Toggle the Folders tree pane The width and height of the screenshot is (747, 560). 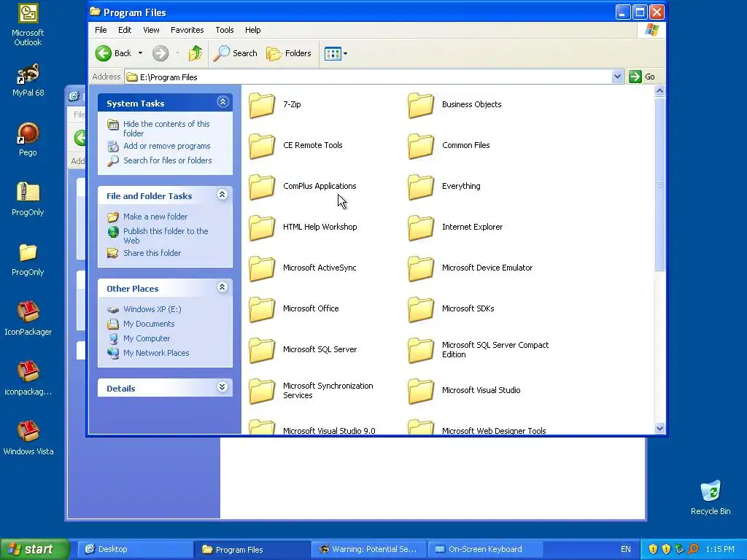coord(289,53)
